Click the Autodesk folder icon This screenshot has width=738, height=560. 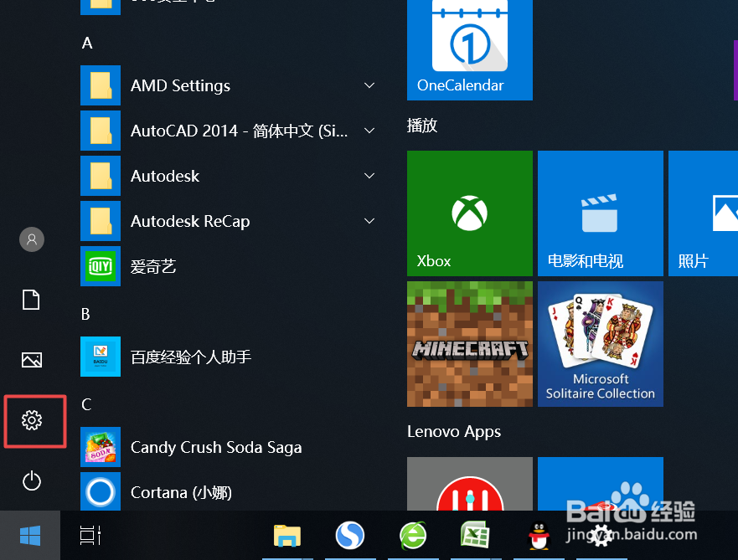click(101, 176)
